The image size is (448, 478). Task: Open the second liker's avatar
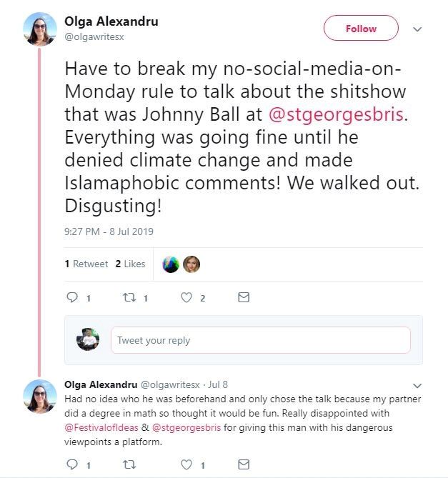[191, 264]
